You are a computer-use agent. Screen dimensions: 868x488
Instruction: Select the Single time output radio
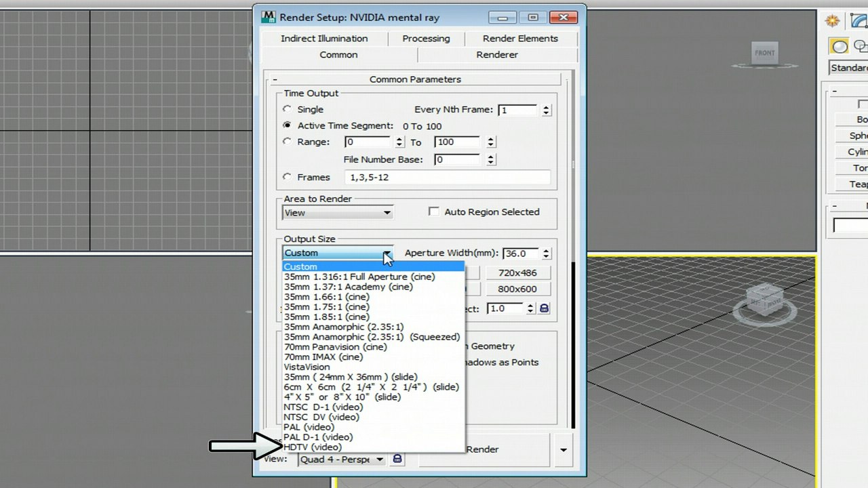[288, 109]
